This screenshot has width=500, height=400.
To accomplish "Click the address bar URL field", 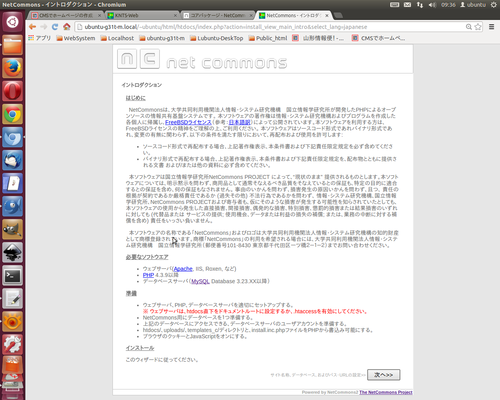I will [270, 27].
